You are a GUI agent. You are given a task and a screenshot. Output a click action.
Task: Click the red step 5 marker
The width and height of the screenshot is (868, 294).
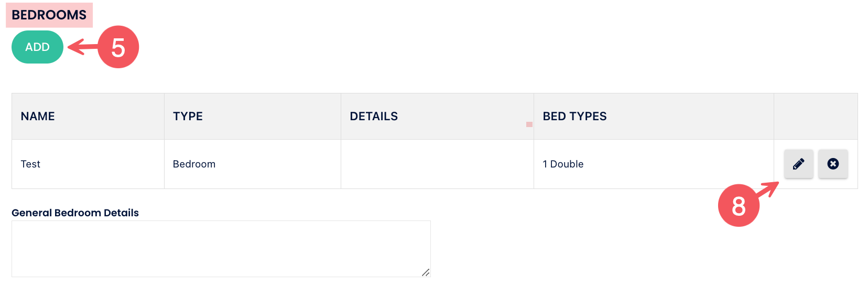(118, 47)
